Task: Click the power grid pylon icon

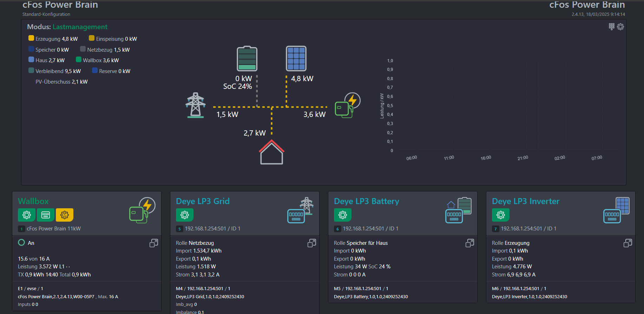Action: (x=196, y=105)
